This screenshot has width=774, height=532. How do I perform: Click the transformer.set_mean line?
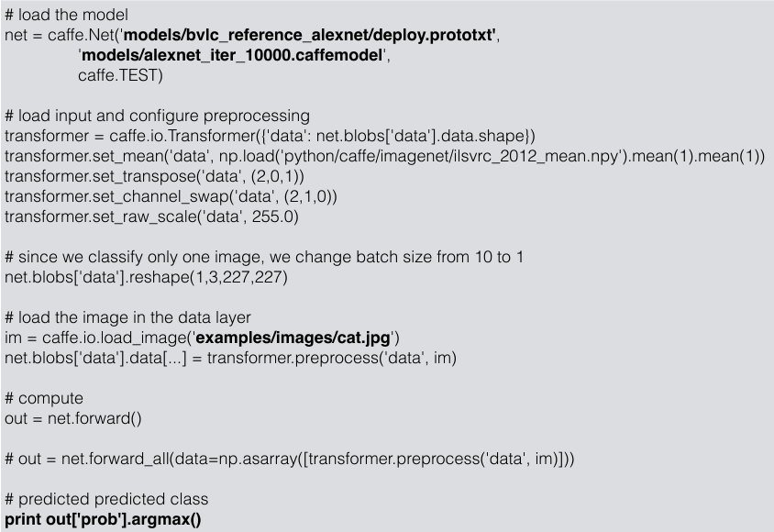(x=384, y=156)
